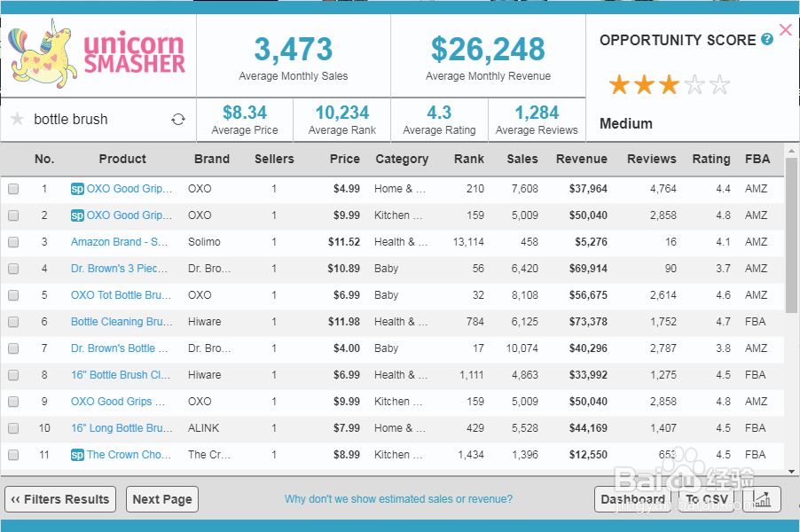The height and width of the screenshot is (532, 800).
Task: Sort table by No. column
Action: (x=44, y=159)
